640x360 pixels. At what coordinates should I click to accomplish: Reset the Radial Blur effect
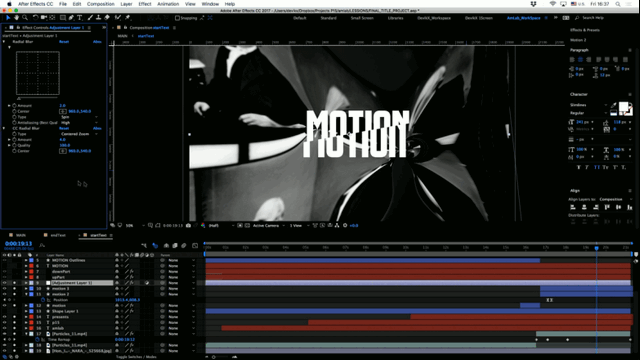coord(64,42)
